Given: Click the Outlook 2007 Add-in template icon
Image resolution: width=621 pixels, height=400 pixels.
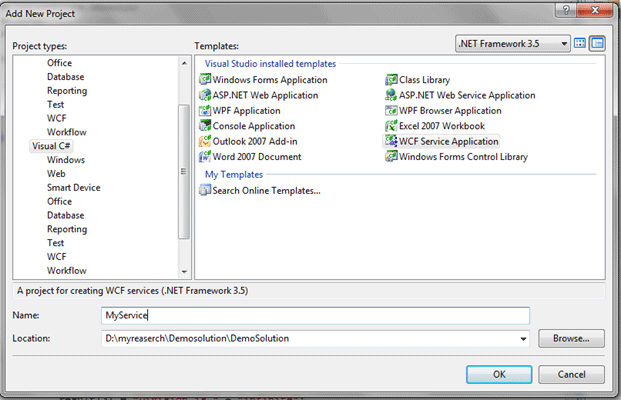Looking at the screenshot, I should pos(205,141).
